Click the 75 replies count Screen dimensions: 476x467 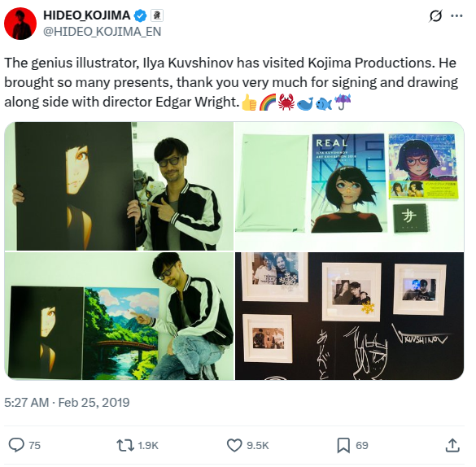pyautogui.click(x=34, y=446)
